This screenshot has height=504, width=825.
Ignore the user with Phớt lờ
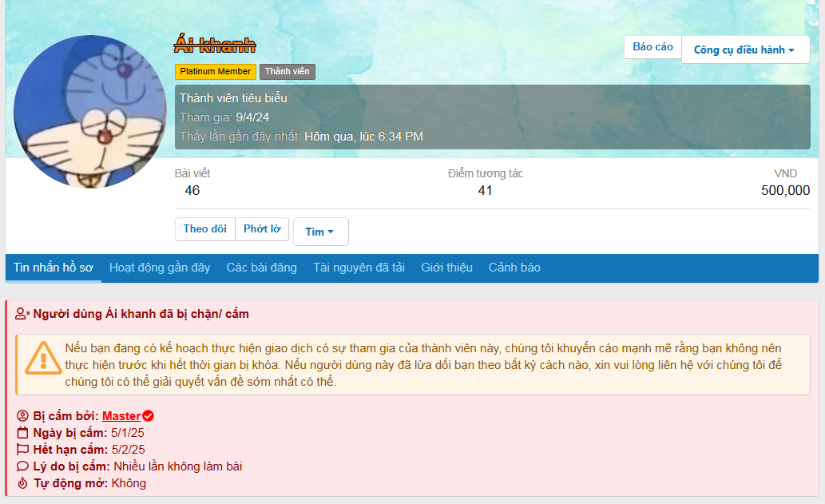coord(262,229)
